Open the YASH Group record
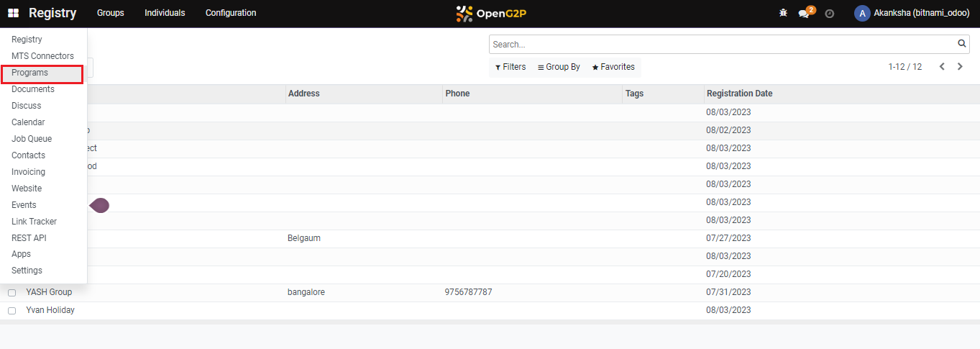Image resolution: width=980 pixels, height=349 pixels. (49, 292)
